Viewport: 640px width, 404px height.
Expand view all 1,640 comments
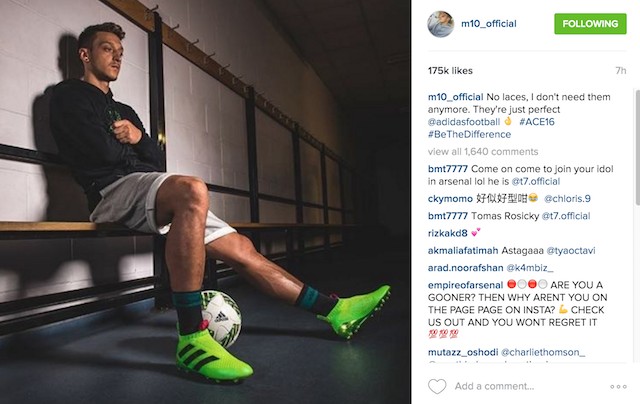483,151
